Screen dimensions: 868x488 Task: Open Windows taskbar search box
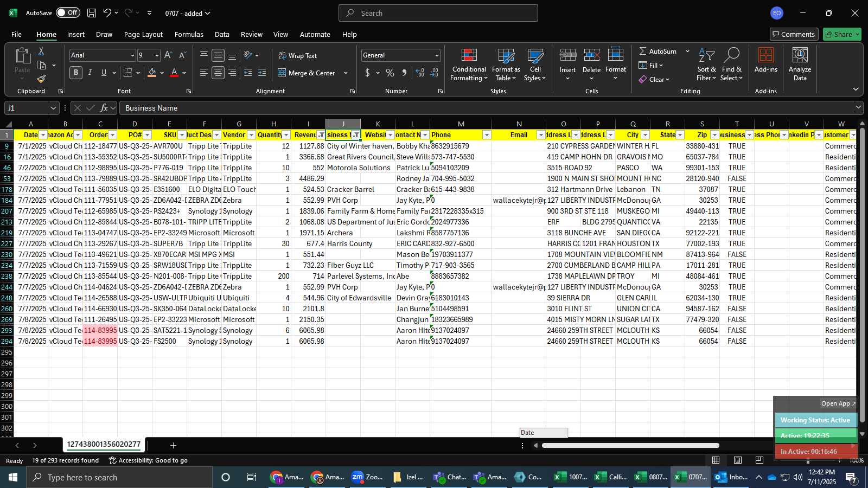click(119, 477)
